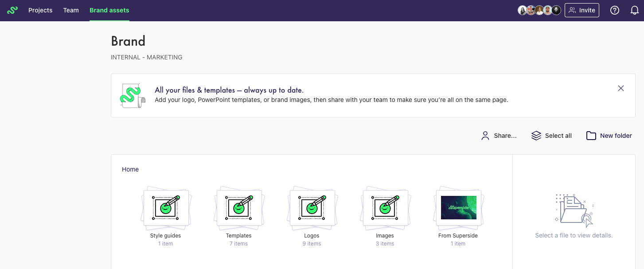
Task: Switch to the Team tab
Action: [71, 10]
